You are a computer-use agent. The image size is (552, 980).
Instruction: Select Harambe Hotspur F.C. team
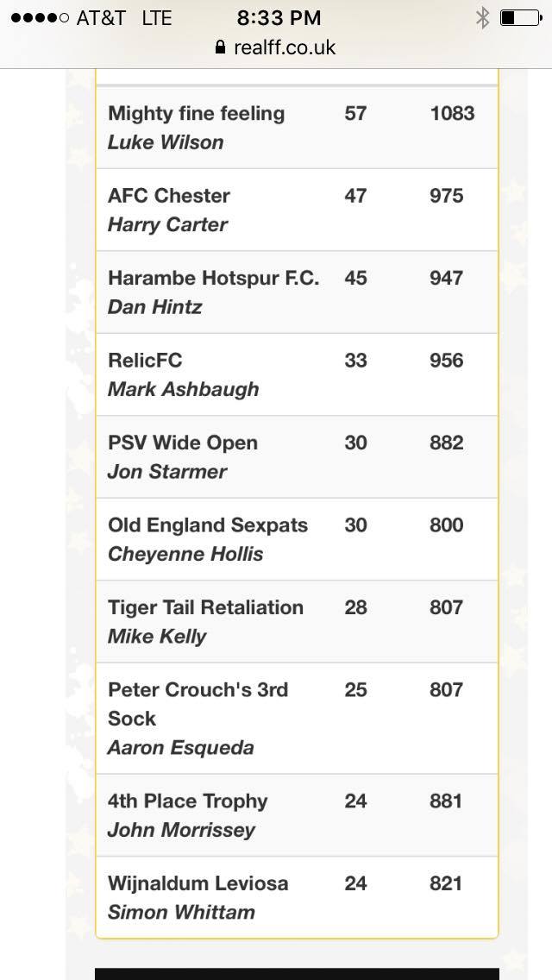point(297,292)
